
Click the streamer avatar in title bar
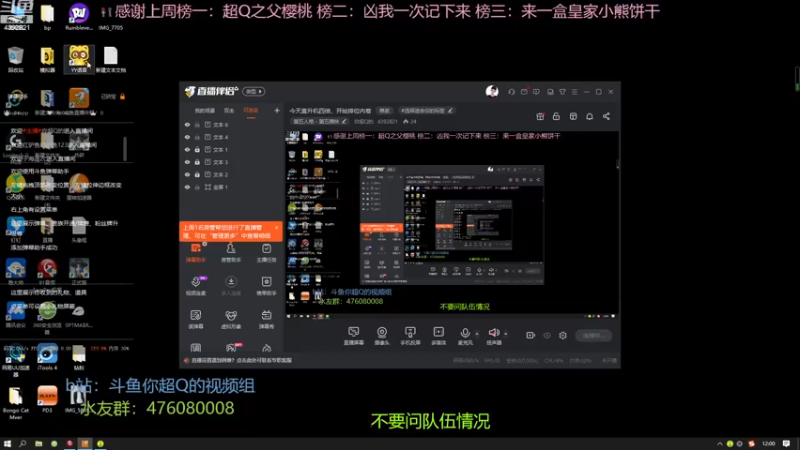(492, 91)
